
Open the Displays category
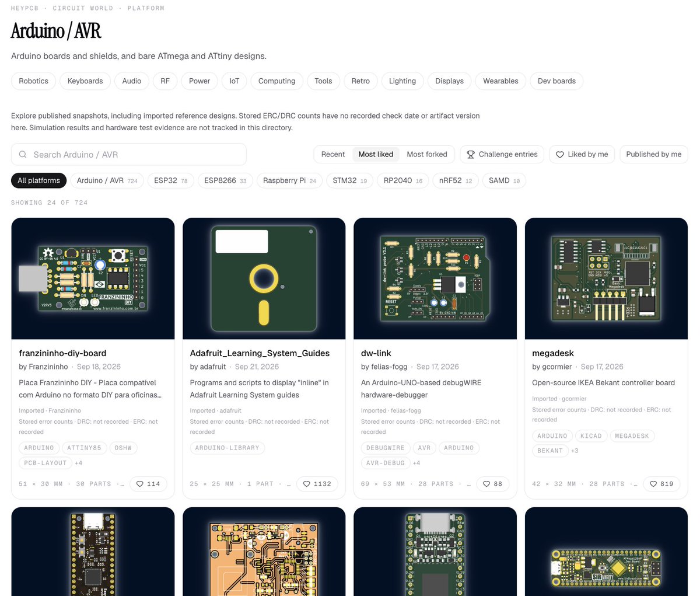click(450, 81)
